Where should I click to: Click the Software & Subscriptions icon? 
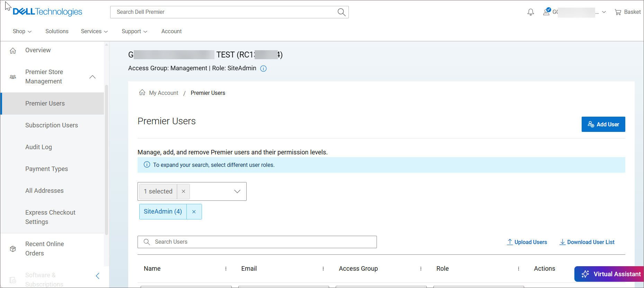(x=13, y=280)
